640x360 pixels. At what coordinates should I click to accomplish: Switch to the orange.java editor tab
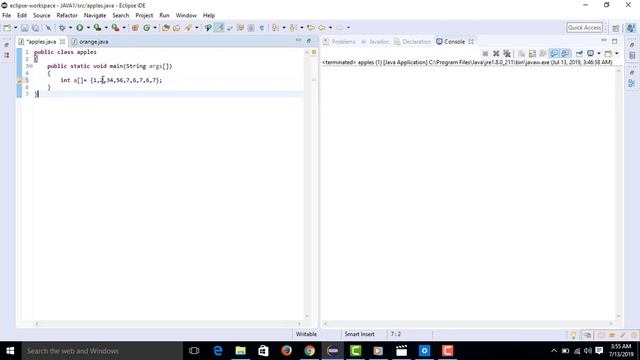(x=90, y=42)
